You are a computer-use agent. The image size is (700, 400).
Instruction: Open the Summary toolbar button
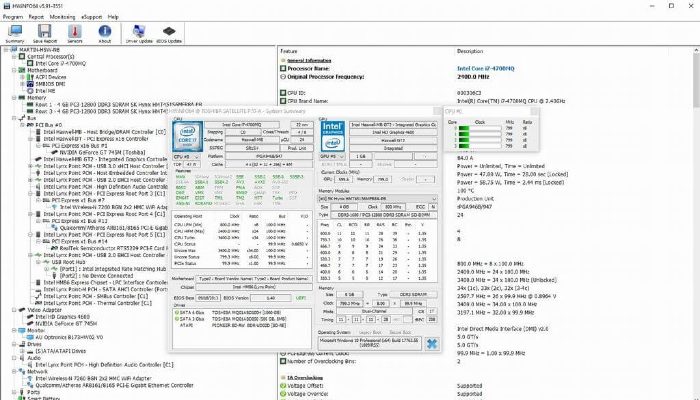click(x=15, y=33)
